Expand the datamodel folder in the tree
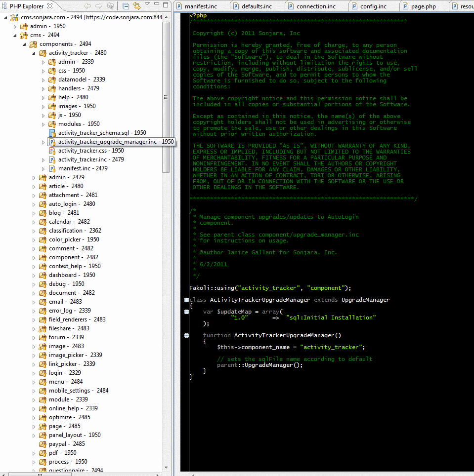This screenshot has height=476, width=474. click(43, 79)
